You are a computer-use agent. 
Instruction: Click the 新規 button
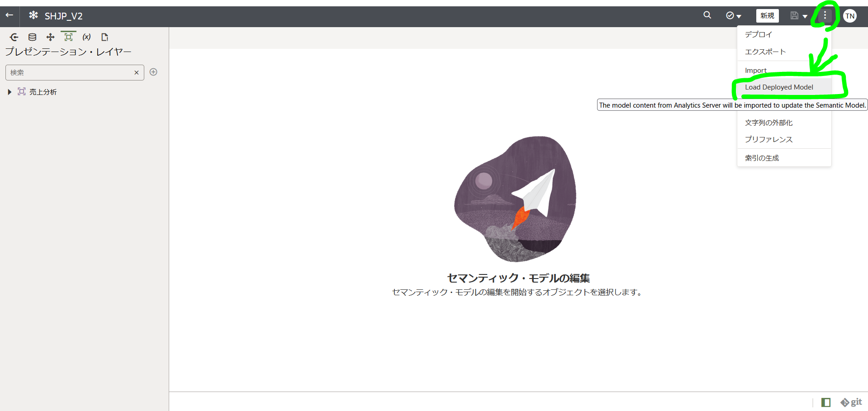767,16
